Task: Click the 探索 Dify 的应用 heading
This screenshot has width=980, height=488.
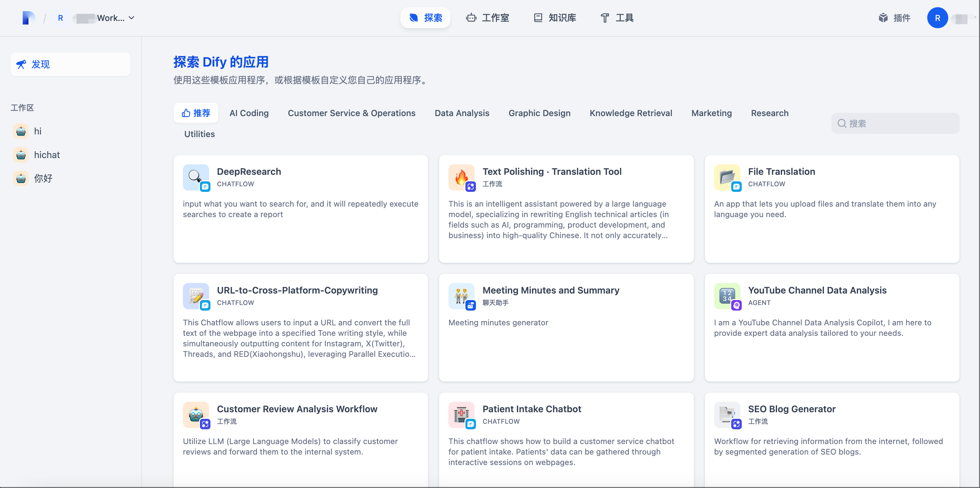Action: 221,62
